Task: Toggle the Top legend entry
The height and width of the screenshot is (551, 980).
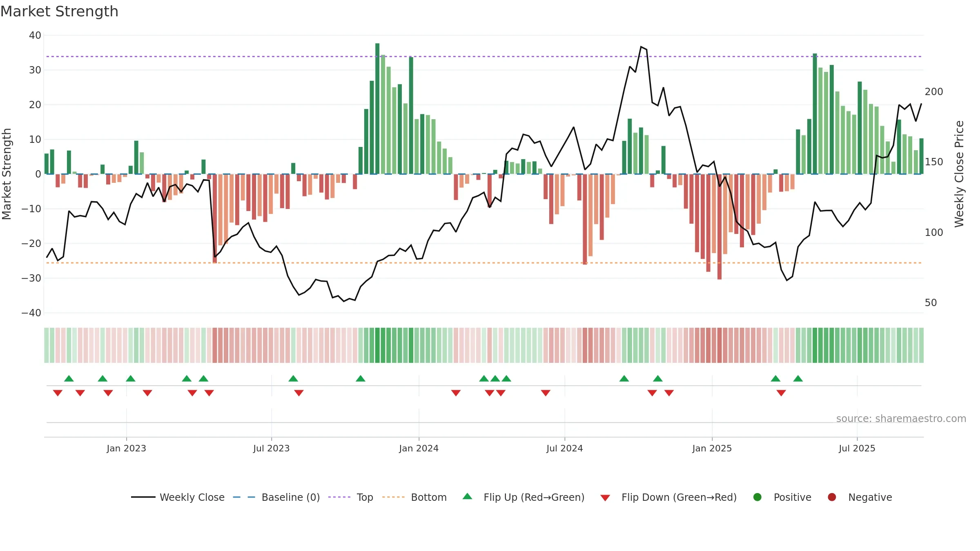Action: 351,497
